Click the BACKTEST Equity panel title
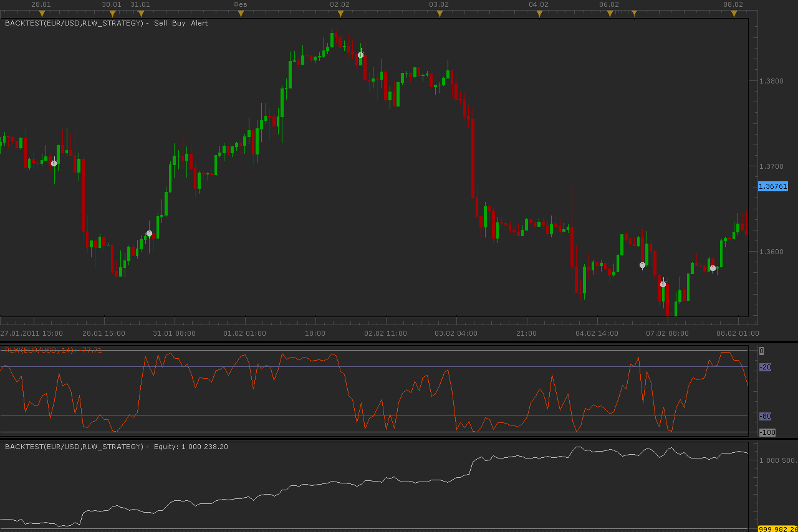798x532 pixels. 117,447
